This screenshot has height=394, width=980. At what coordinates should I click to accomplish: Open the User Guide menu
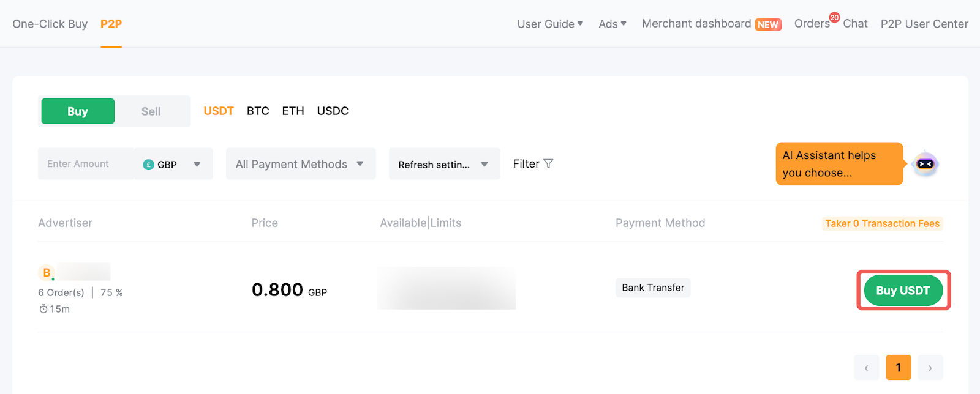(549, 24)
